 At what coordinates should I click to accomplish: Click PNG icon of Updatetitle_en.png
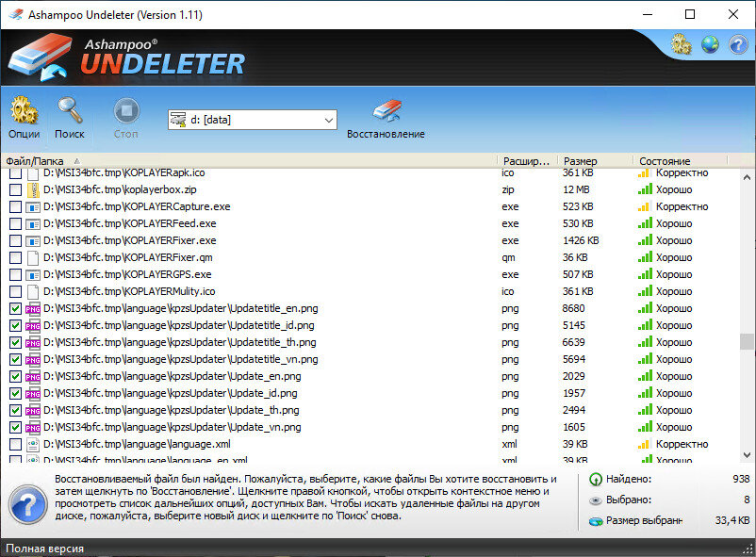pos(33,308)
